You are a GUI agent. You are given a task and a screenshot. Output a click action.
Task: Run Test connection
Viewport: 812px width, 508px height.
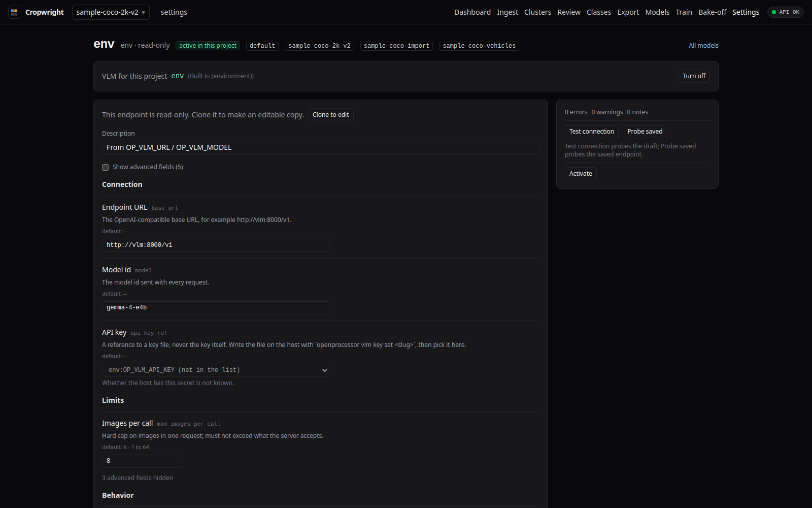click(x=592, y=132)
